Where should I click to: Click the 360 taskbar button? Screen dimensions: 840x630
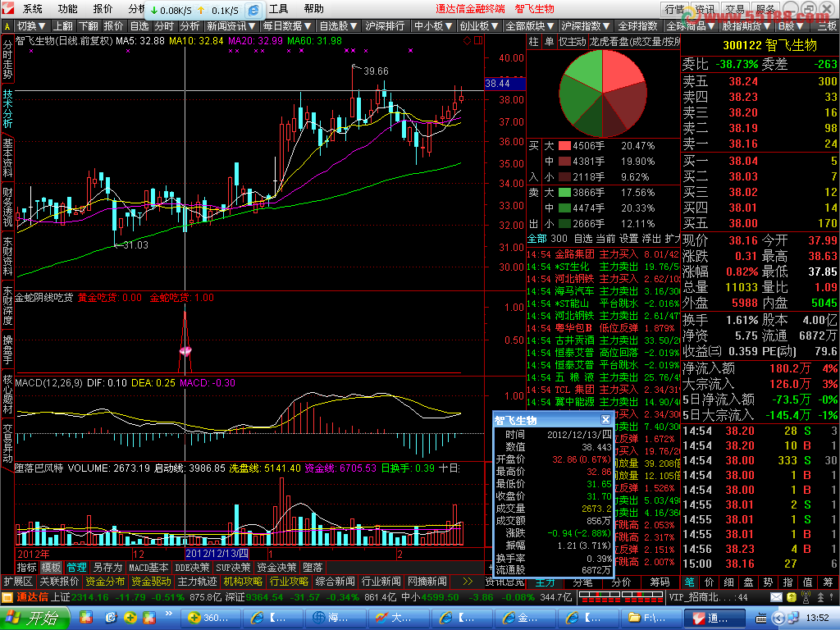click(x=209, y=619)
